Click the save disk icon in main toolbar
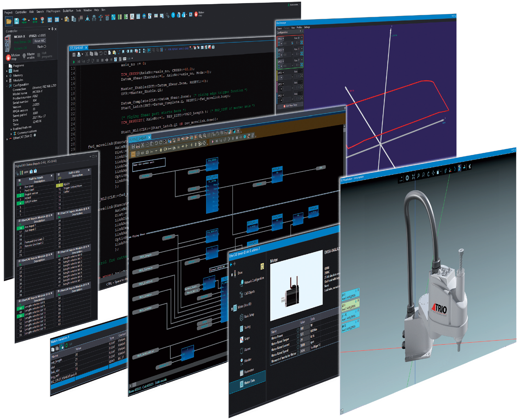519x420 pixels. [x=16, y=21]
